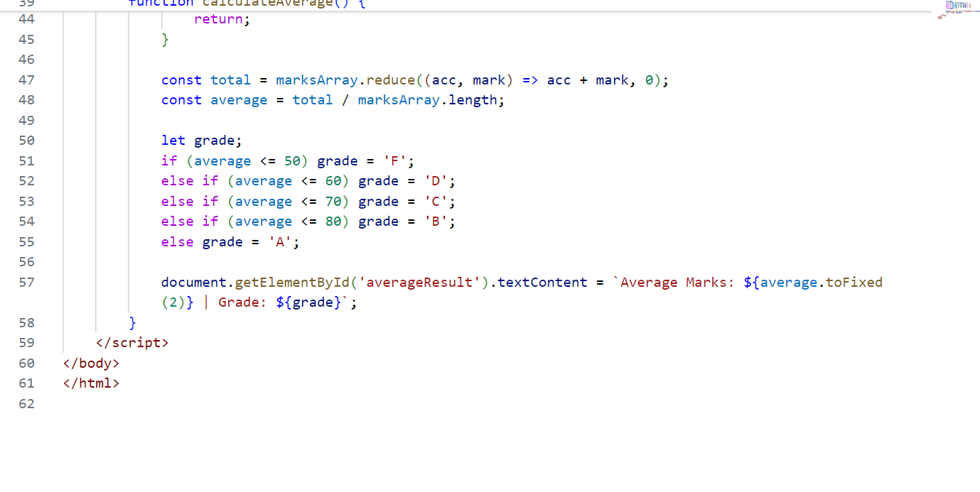This screenshot has width=980, height=492.
Task: Click the 'averageResult' string literal
Action: point(419,283)
